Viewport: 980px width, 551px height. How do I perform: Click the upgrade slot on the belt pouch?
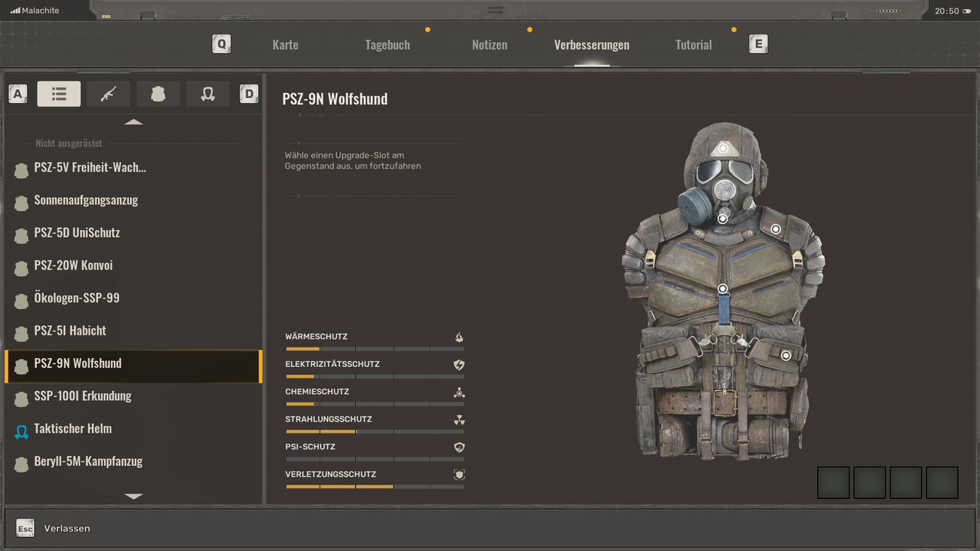tap(786, 355)
